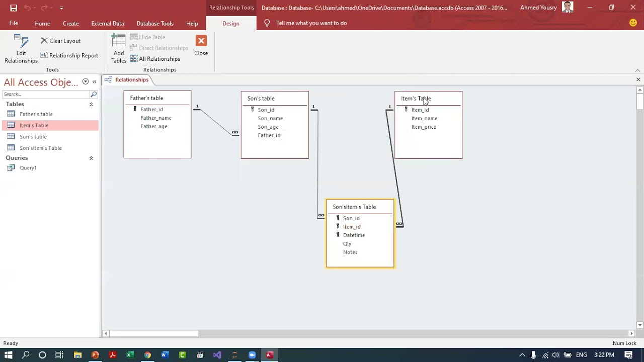Close the Relationships window with X
This screenshot has height=362, width=644.
click(638, 79)
